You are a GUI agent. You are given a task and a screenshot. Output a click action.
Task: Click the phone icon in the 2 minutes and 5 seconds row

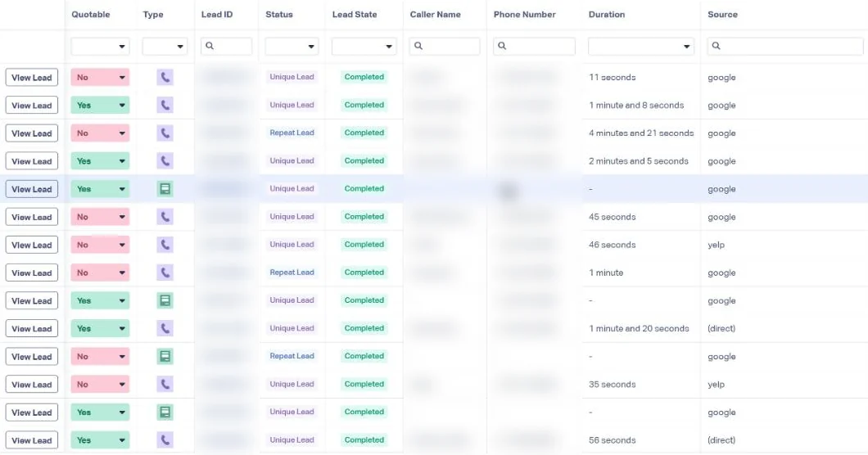coord(165,161)
